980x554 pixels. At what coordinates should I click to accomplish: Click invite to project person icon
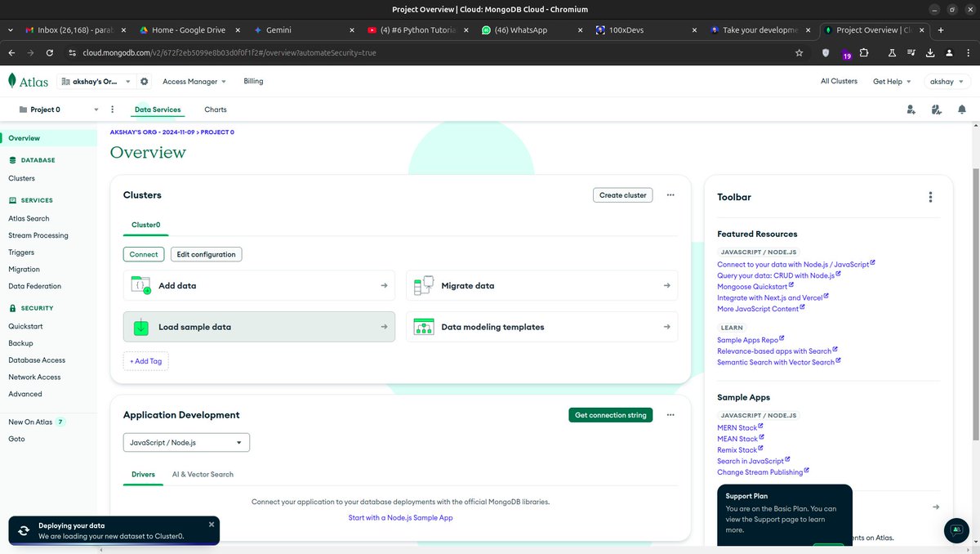pos(911,109)
